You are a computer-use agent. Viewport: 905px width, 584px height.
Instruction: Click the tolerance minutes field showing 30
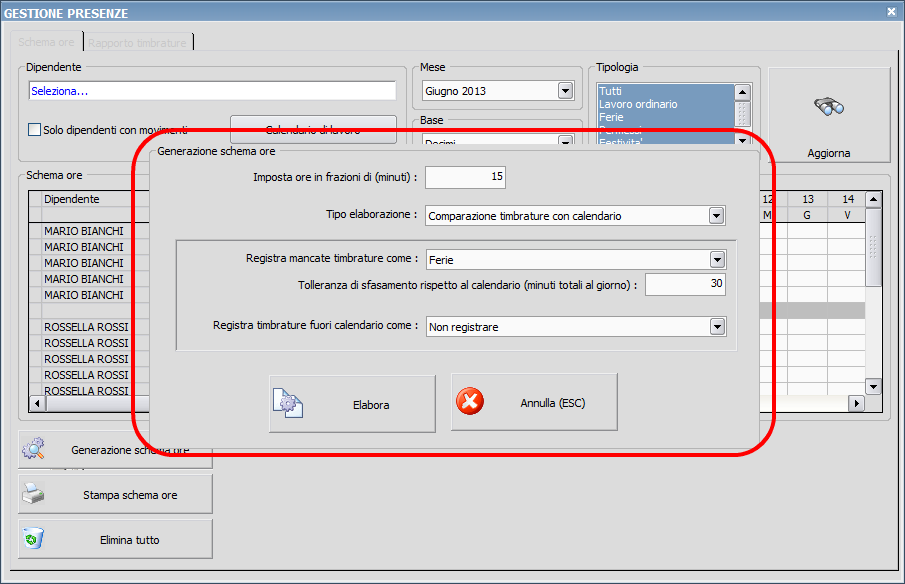685,285
